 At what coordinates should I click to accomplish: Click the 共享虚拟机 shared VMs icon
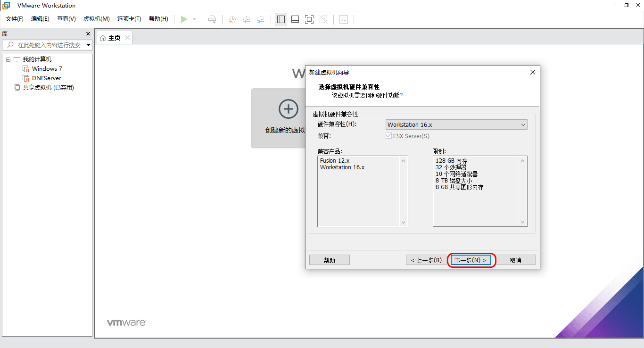coord(17,88)
